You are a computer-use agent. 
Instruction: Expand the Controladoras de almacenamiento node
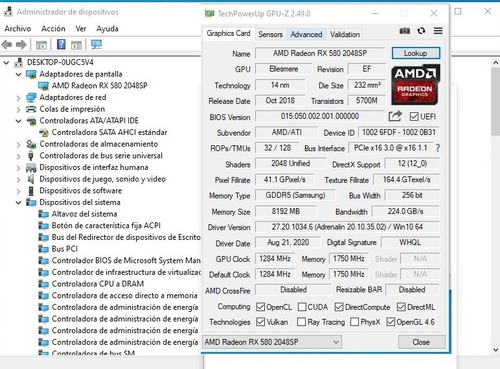[x=19, y=144]
